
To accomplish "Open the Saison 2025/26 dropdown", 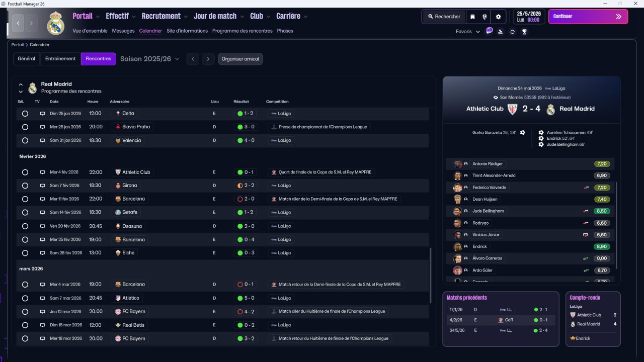I will point(149,59).
